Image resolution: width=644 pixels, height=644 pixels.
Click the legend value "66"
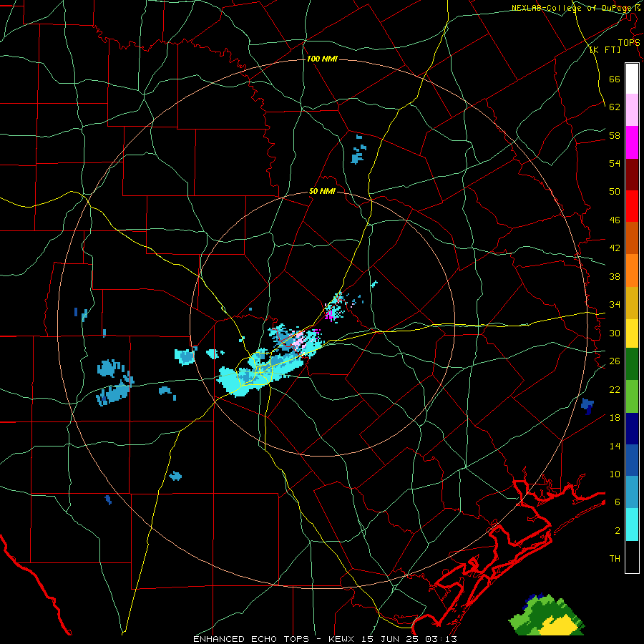[615, 79]
